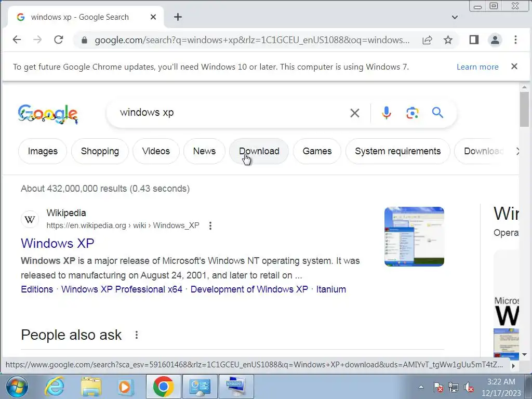This screenshot has height=399, width=532.
Task: Click inside the 'windows xp' search field
Action: pyautogui.click(x=231, y=113)
